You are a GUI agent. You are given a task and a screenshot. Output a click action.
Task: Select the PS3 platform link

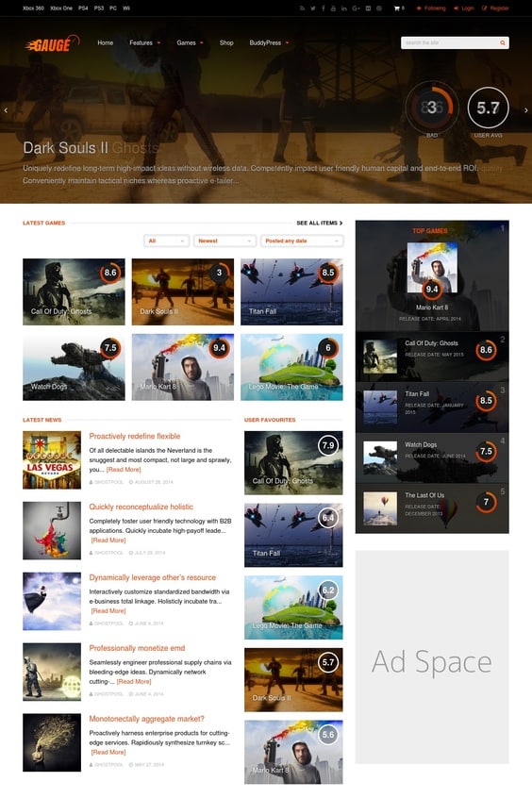99,8
